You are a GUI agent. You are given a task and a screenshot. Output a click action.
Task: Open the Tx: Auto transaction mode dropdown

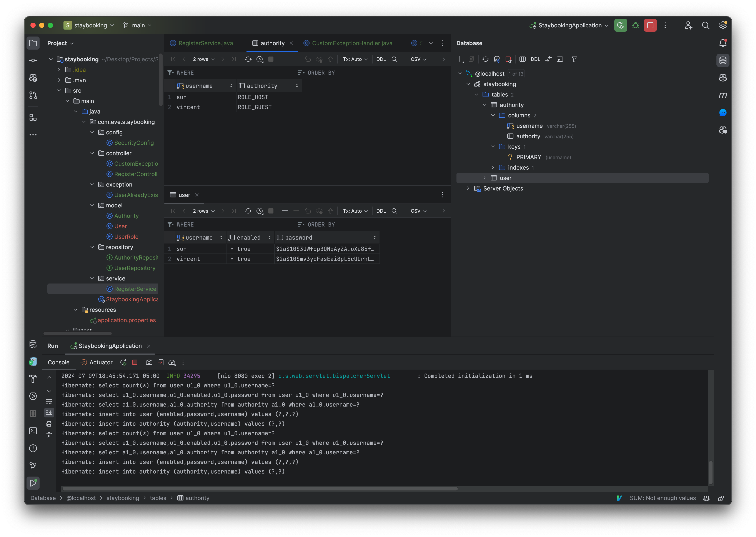click(355, 59)
